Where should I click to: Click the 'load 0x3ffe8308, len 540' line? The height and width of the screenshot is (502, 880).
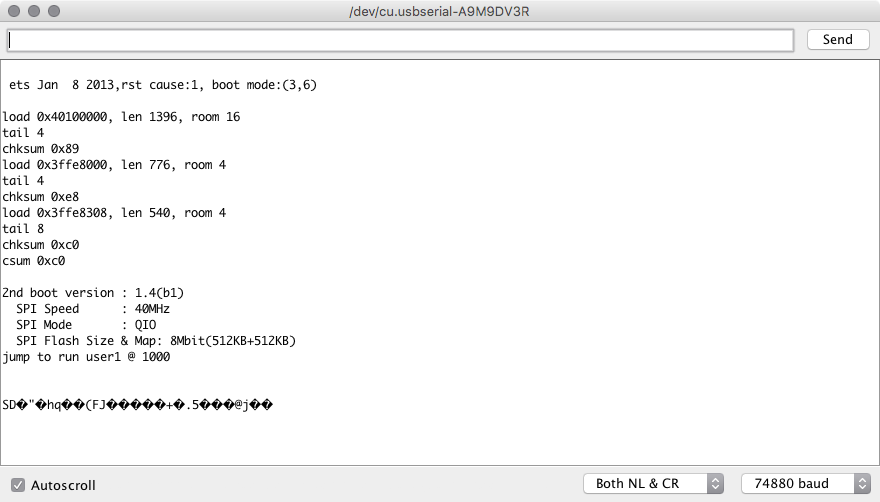114,213
